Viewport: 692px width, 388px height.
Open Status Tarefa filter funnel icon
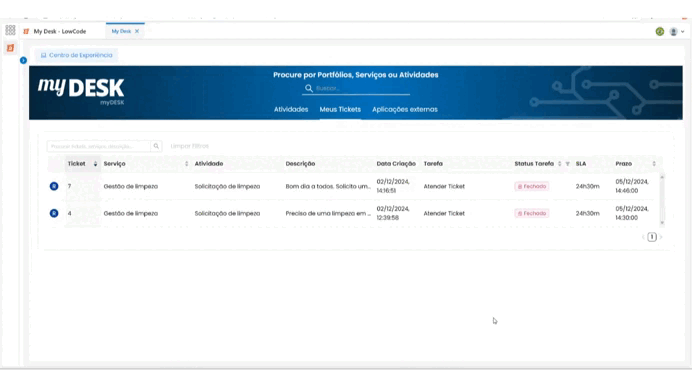click(568, 164)
